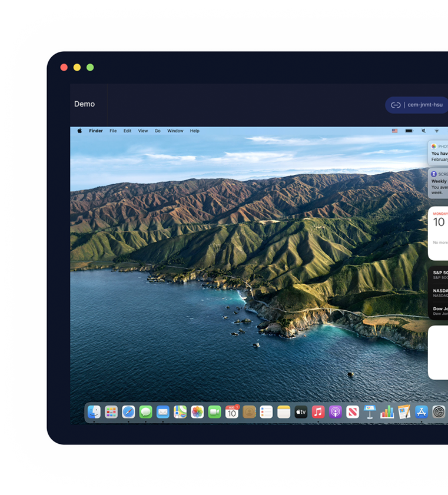Image resolution: width=448 pixels, height=495 pixels.
Task: Open the Photos notification card
Action: (438, 153)
